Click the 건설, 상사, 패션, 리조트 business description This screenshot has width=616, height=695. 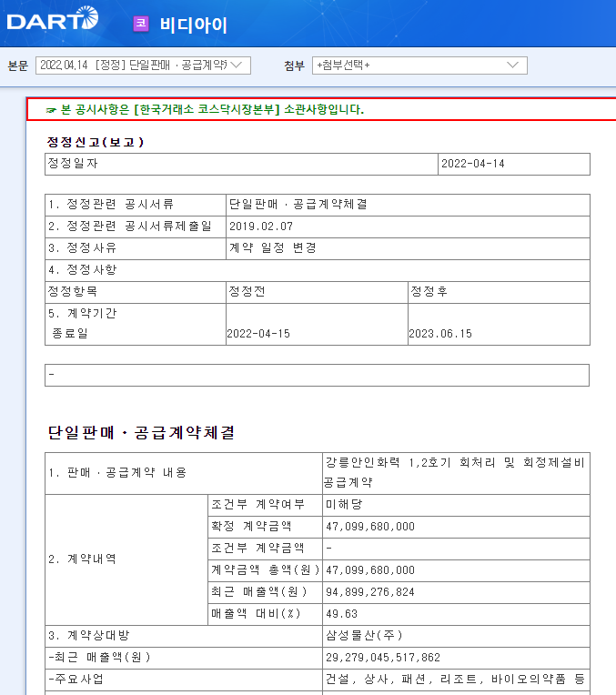click(x=455, y=679)
